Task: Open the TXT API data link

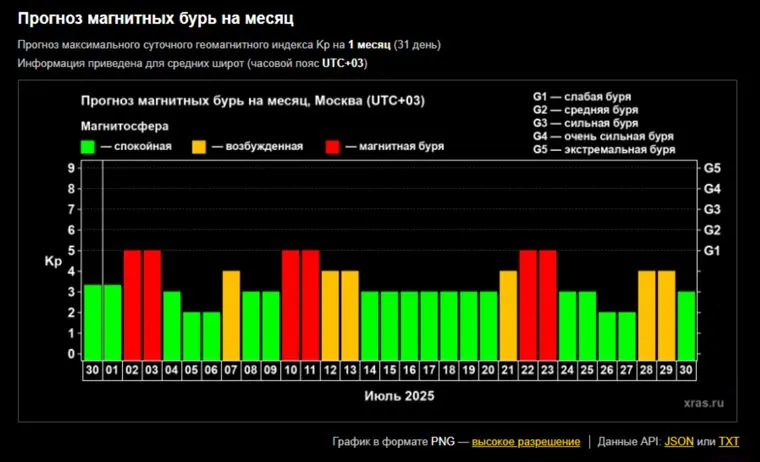Action: 729,441
